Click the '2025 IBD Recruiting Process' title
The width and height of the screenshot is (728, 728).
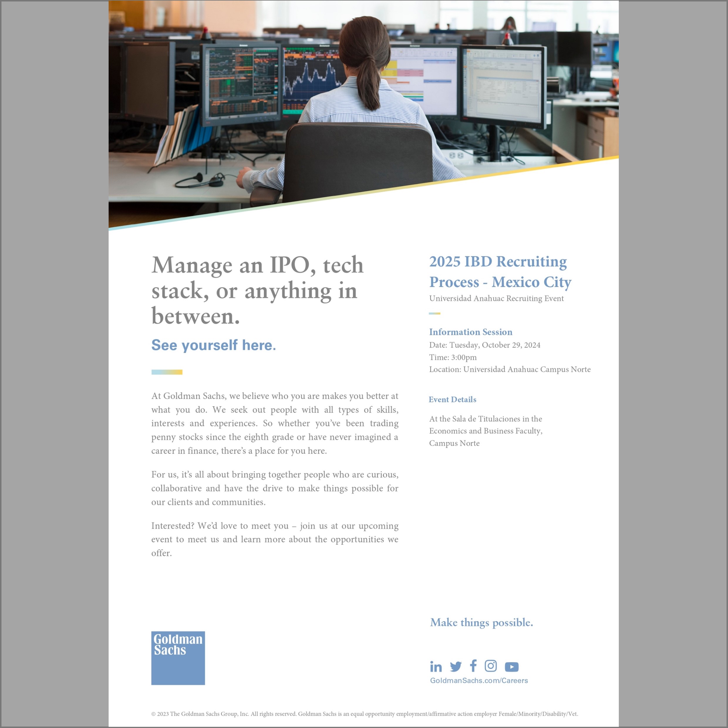point(500,272)
